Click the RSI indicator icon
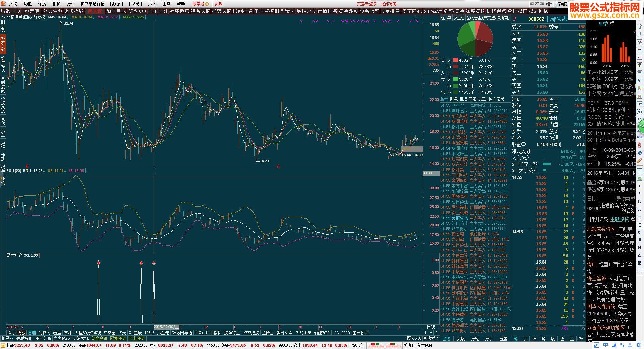This screenshot has height=349, width=644. pyautogui.click(x=640, y=137)
